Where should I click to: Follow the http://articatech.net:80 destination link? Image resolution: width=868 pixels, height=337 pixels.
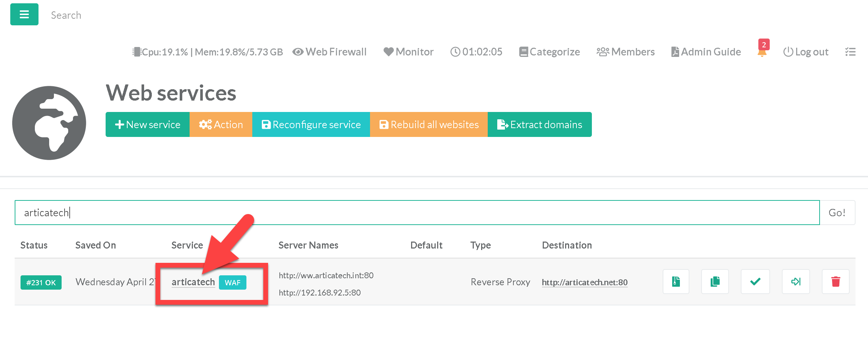(585, 282)
